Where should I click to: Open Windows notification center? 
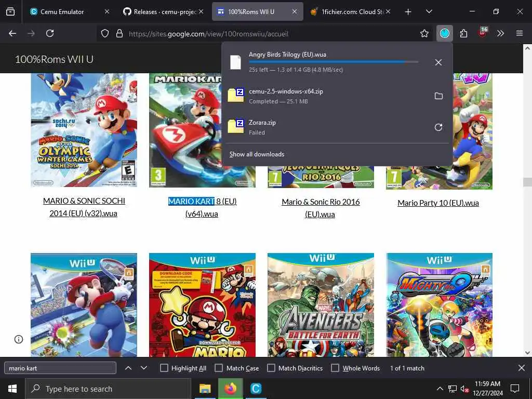515,389
